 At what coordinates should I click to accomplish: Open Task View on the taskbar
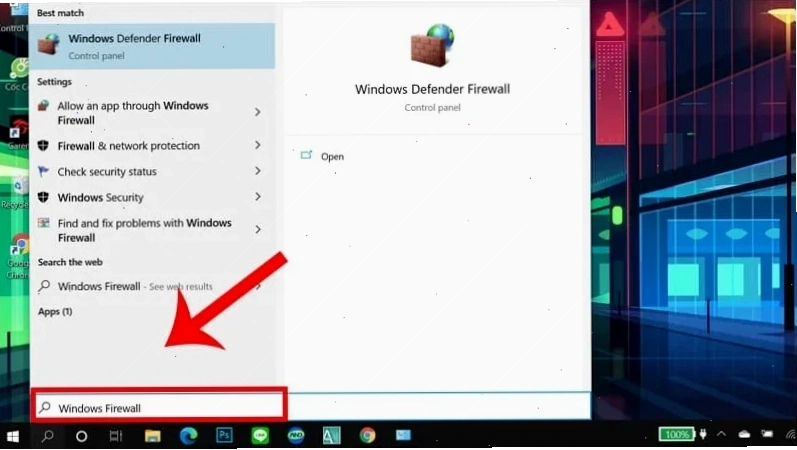click(x=116, y=436)
